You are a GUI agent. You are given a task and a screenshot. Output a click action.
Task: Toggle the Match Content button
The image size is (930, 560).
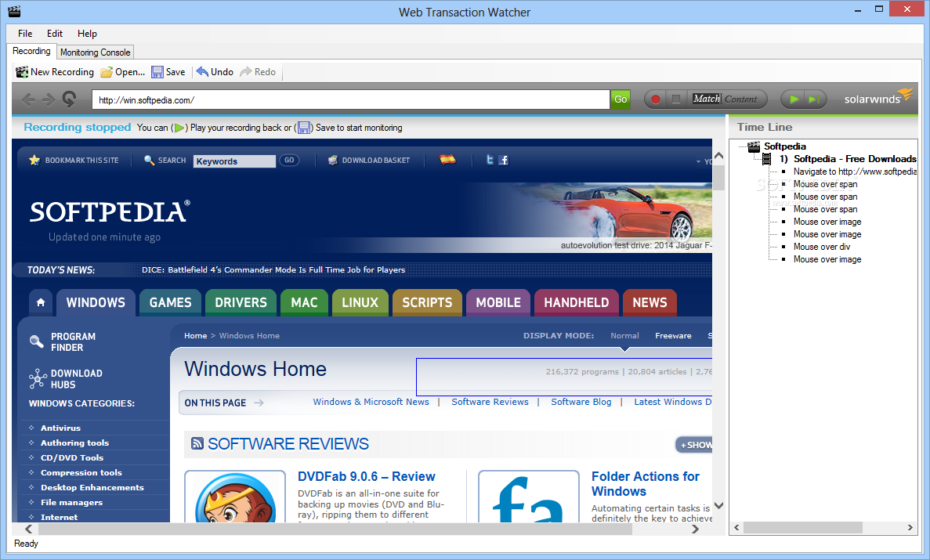pyautogui.click(x=725, y=99)
